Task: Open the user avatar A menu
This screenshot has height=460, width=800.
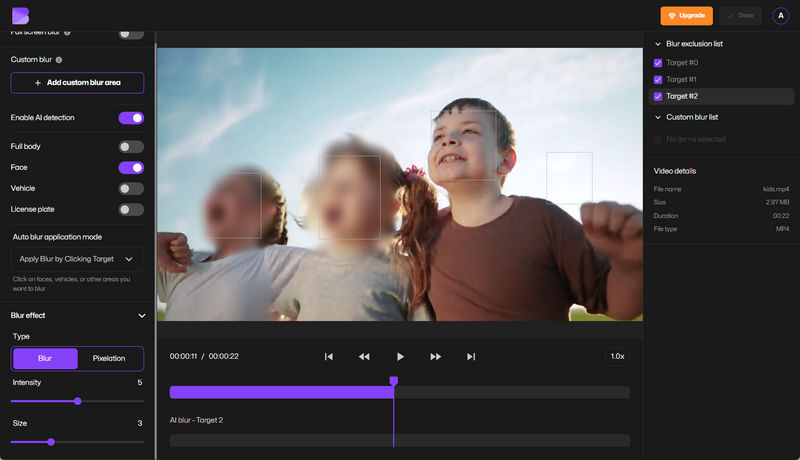Action: coord(780,16)
